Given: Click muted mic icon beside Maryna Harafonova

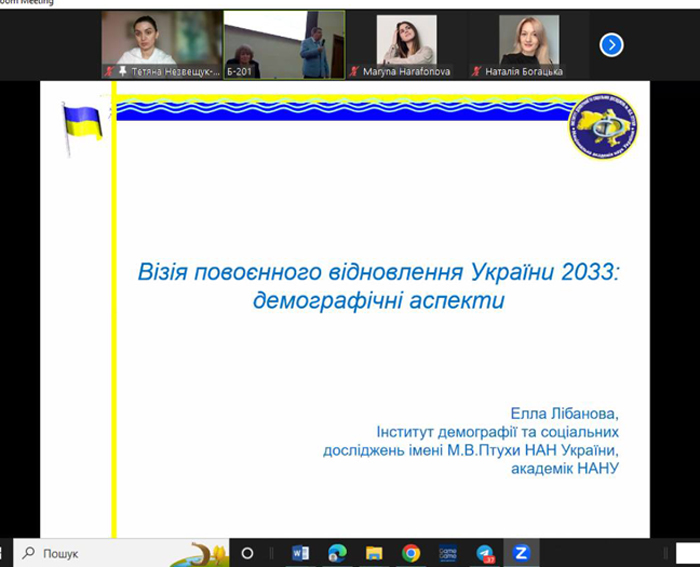Looking at the screenshot, I should pyautogui.click(x=354, y=71).
